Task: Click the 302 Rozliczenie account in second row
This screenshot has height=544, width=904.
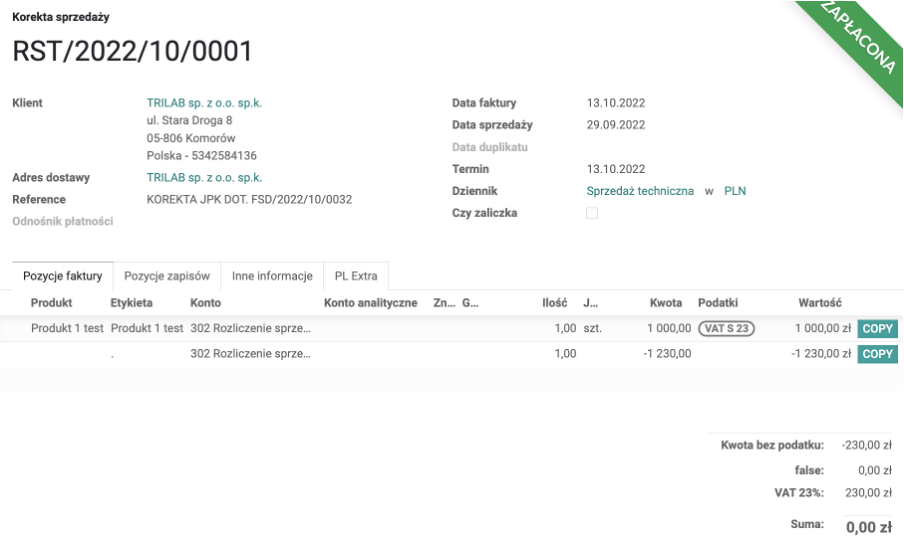Action: pos(251,353)
